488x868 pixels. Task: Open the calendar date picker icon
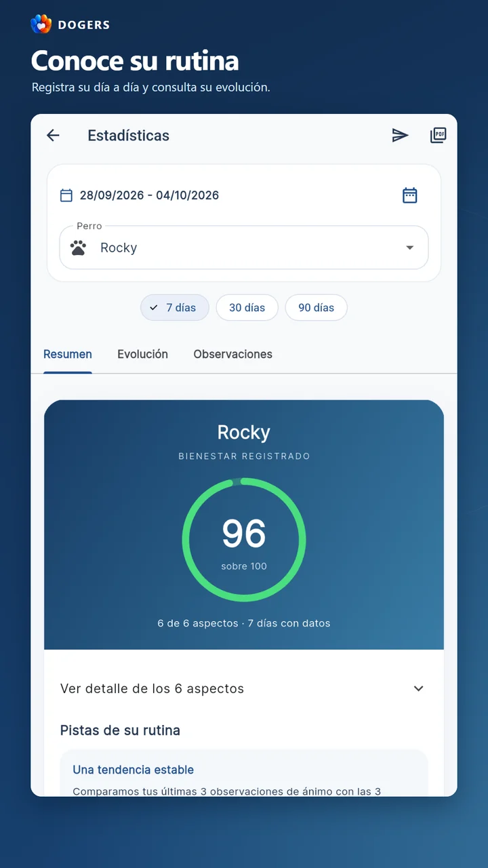tap(410, 195)
